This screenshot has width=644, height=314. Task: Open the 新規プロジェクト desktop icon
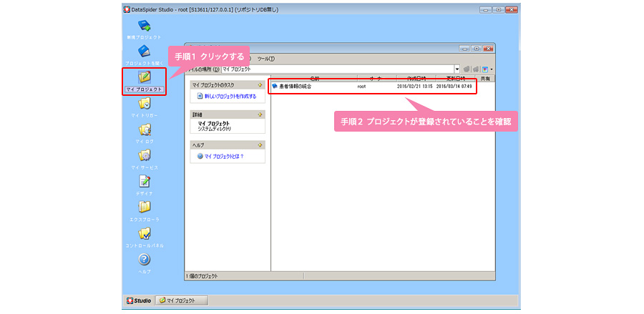pyautogui.click(x=144, y=26)
